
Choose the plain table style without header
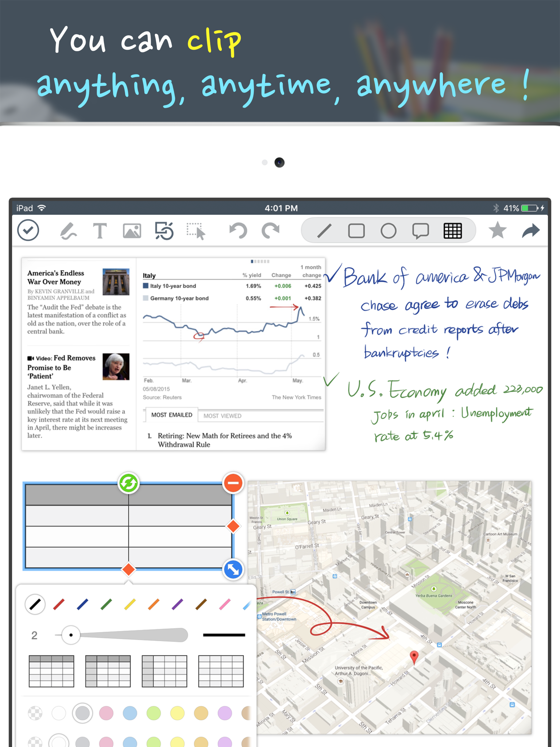coord(221,671)
